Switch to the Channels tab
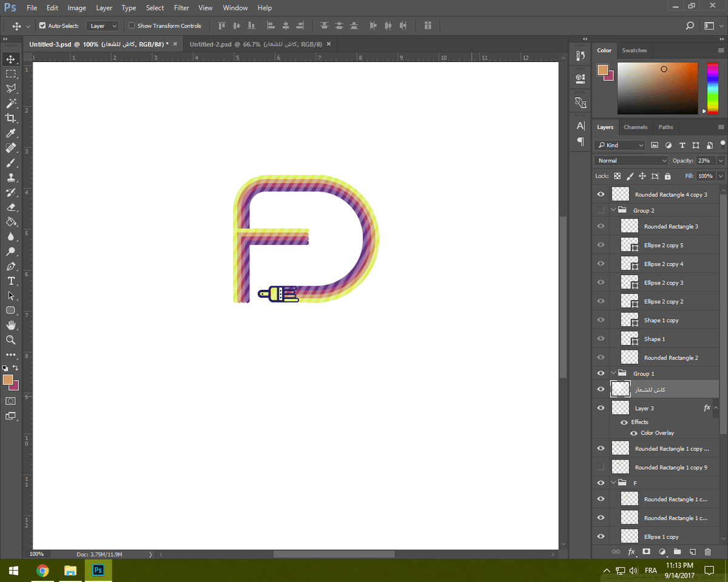The image size is (728, 582). pos(635,127)
